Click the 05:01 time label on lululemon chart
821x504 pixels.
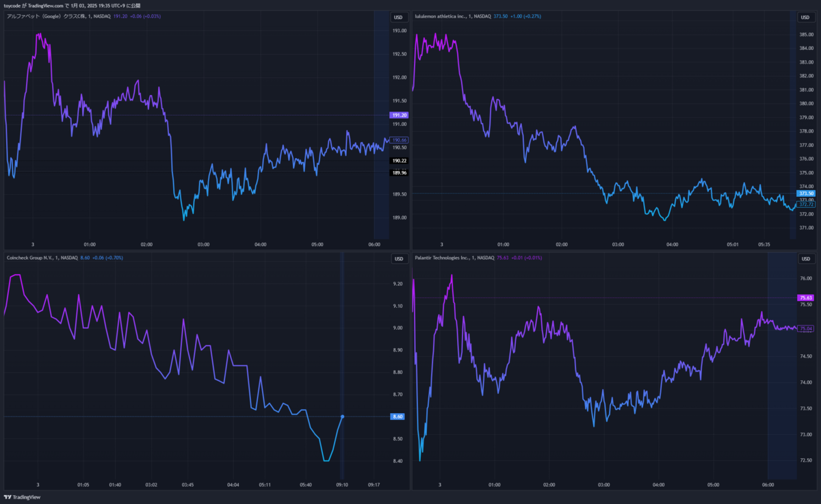[733, 244]
